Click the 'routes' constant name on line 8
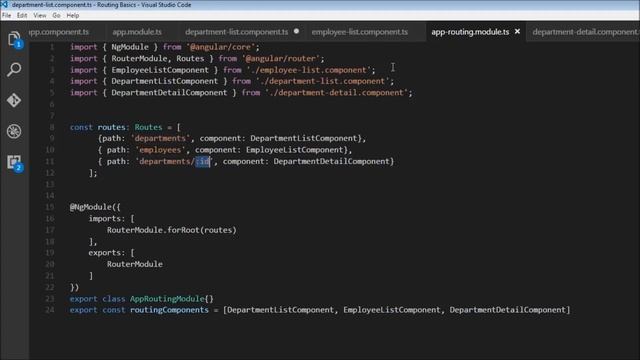The image size is (640, 360). (x=111, y=127)
